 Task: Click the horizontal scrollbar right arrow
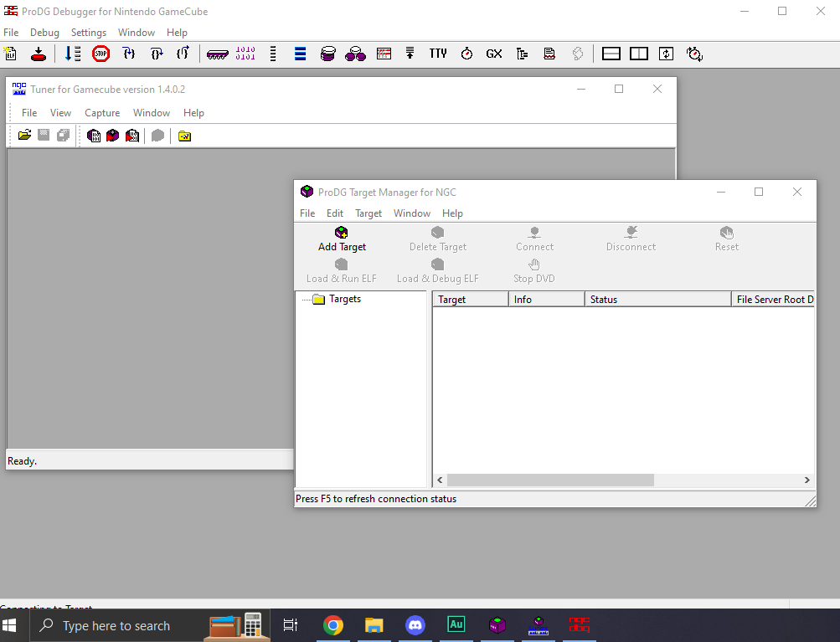pyautogui.click(x=807, y=480)
